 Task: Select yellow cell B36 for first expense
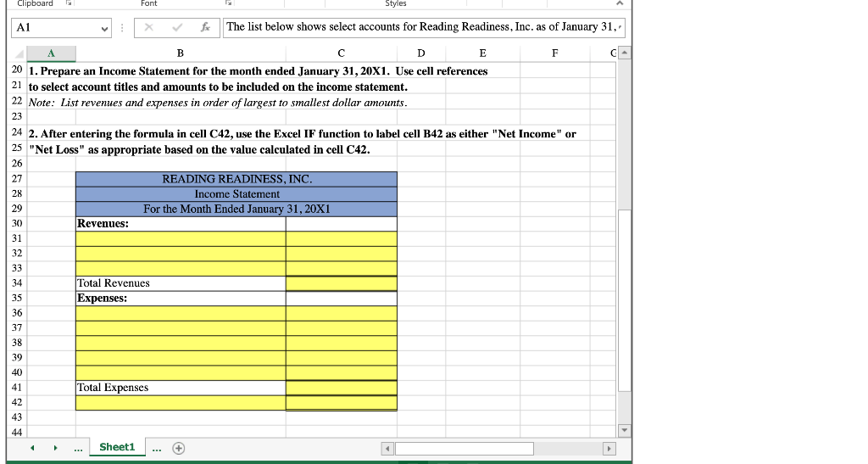pos(181,313)
